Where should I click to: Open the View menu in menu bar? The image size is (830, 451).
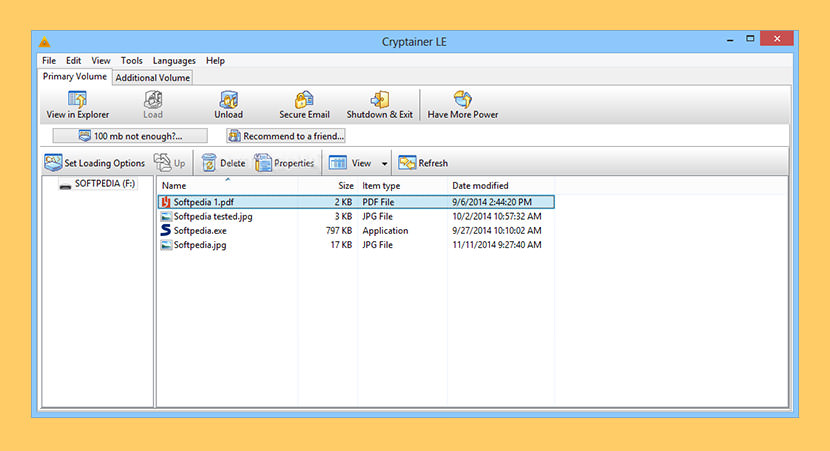101,61
